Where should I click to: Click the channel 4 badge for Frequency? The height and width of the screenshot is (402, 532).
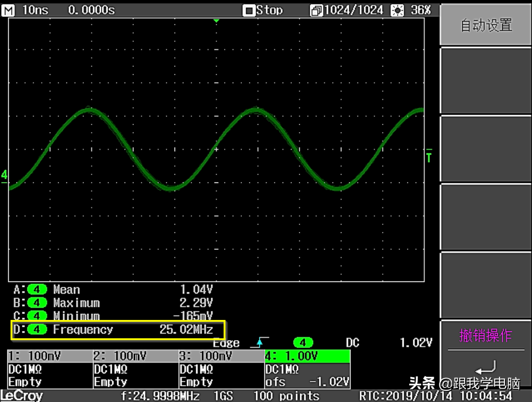pyautogui.click(x=37, y=329)
